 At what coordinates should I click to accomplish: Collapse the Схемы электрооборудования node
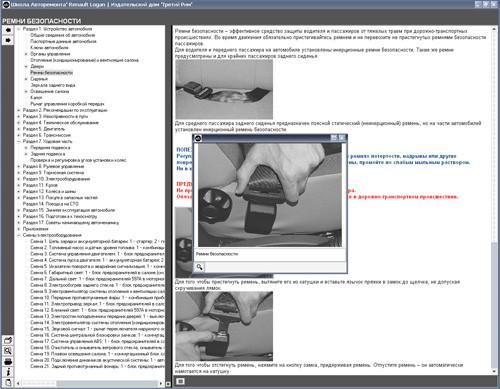click(x=19, y=235)
